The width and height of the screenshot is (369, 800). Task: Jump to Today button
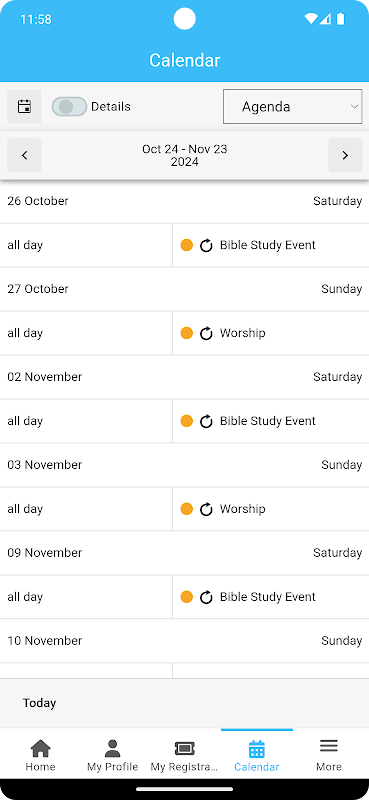point(39,703)
